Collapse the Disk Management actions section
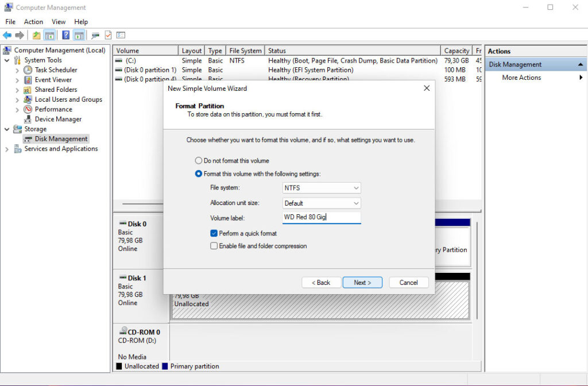The image size is (588, 386). pyautogui.click(x=581, y=64)
